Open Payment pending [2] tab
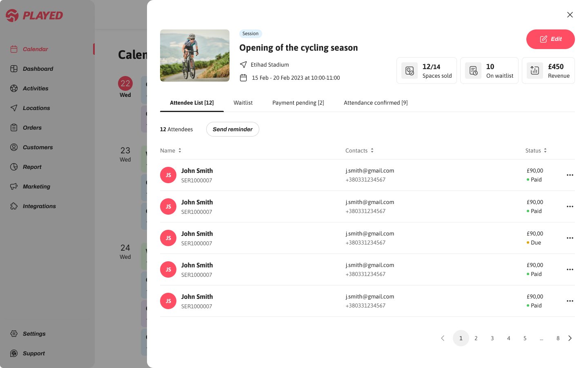Image resolution: width=588 pixels, height=368 pixels. click(x=298, y=103)
